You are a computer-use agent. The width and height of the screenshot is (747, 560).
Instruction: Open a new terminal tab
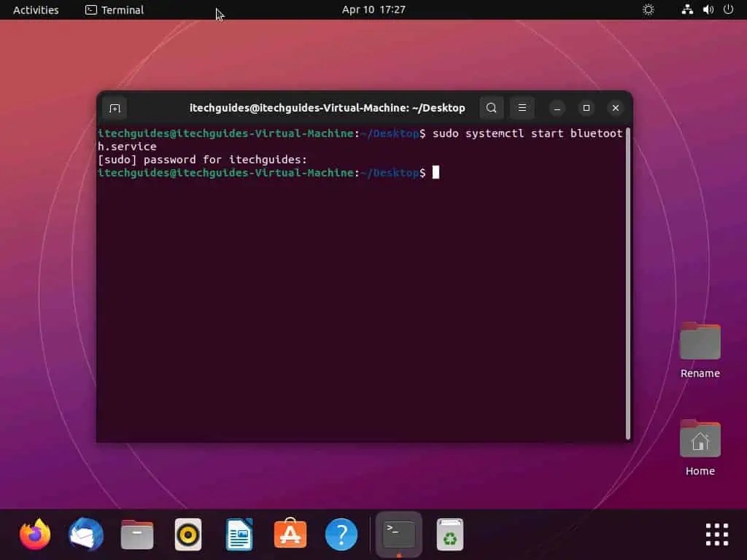[x=114, y=107]
